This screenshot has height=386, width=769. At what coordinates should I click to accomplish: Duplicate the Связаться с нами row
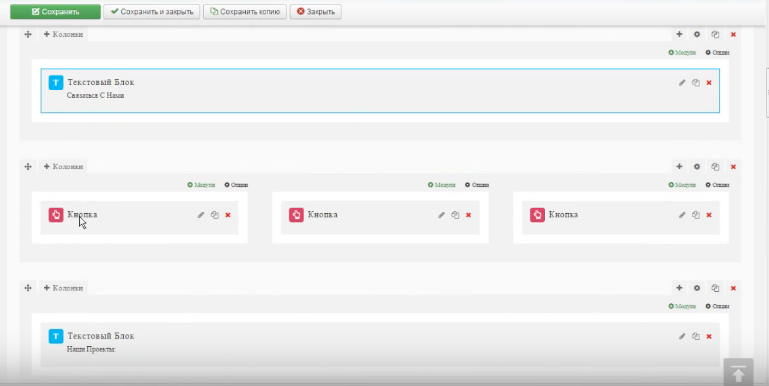[715, 34]
